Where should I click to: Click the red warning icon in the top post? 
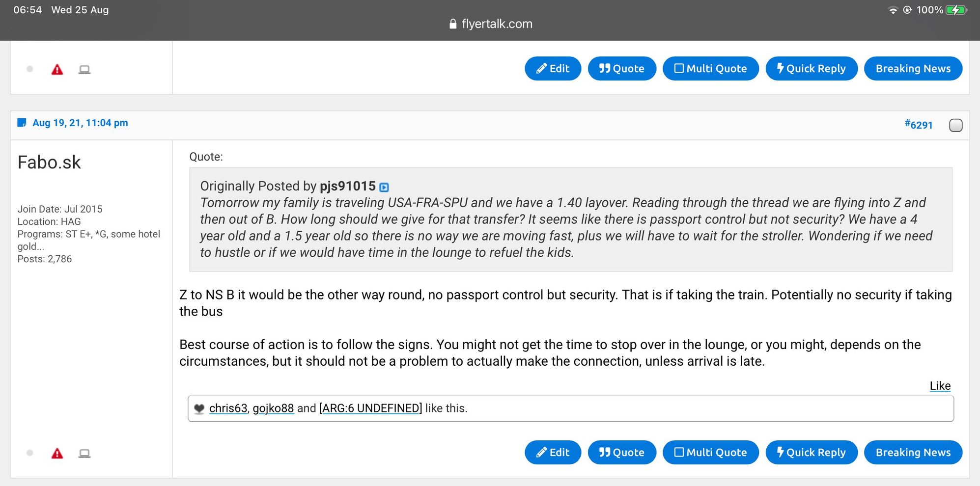click(57, 69)
